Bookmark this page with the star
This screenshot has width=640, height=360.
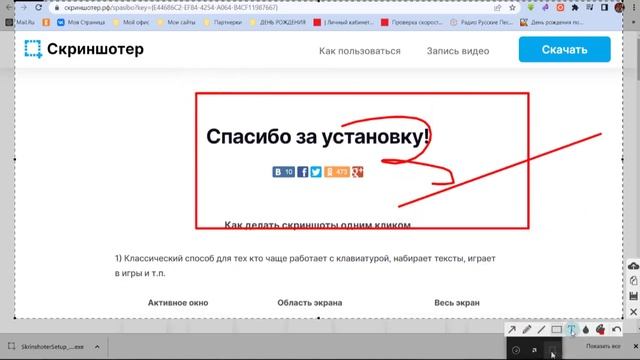512,8
